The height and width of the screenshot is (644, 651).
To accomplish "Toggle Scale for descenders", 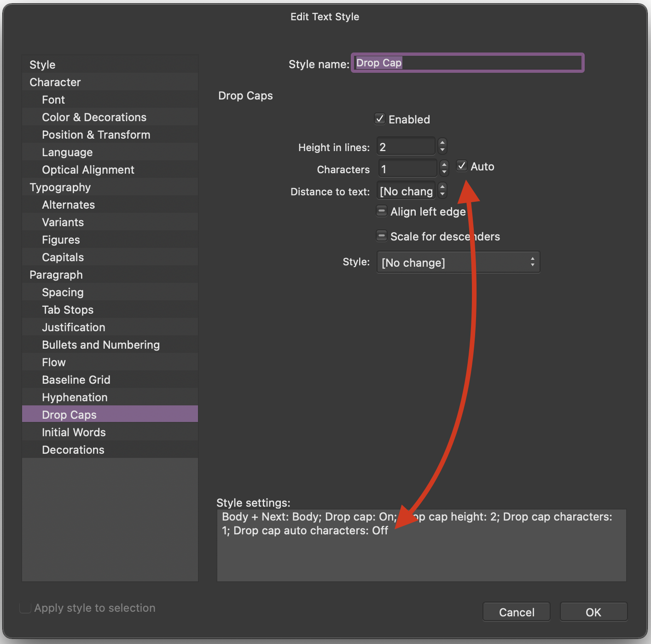I will [382, 236].
